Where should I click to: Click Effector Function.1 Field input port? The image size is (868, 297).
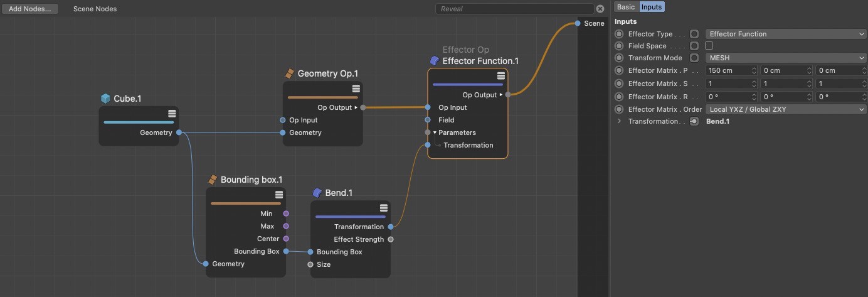click(428, 120)
